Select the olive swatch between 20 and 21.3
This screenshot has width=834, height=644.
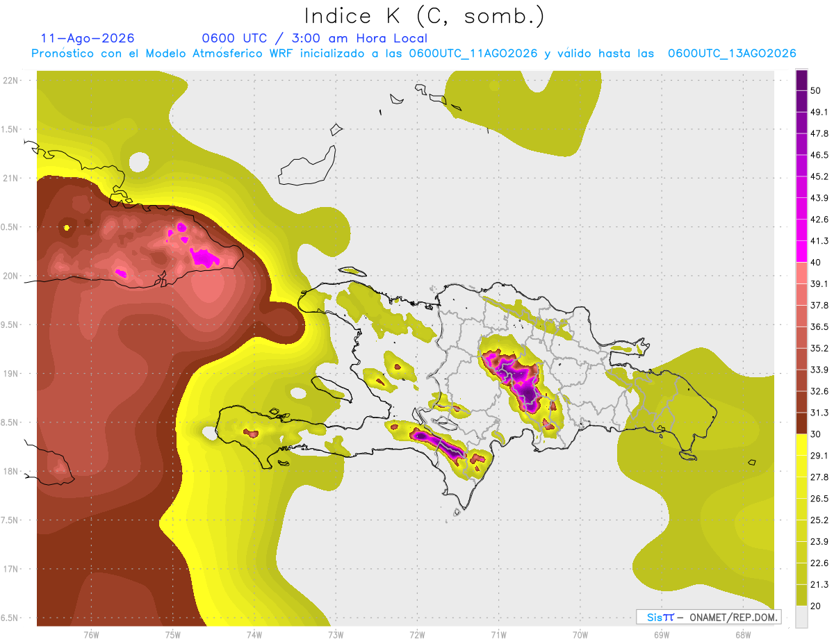802,595
